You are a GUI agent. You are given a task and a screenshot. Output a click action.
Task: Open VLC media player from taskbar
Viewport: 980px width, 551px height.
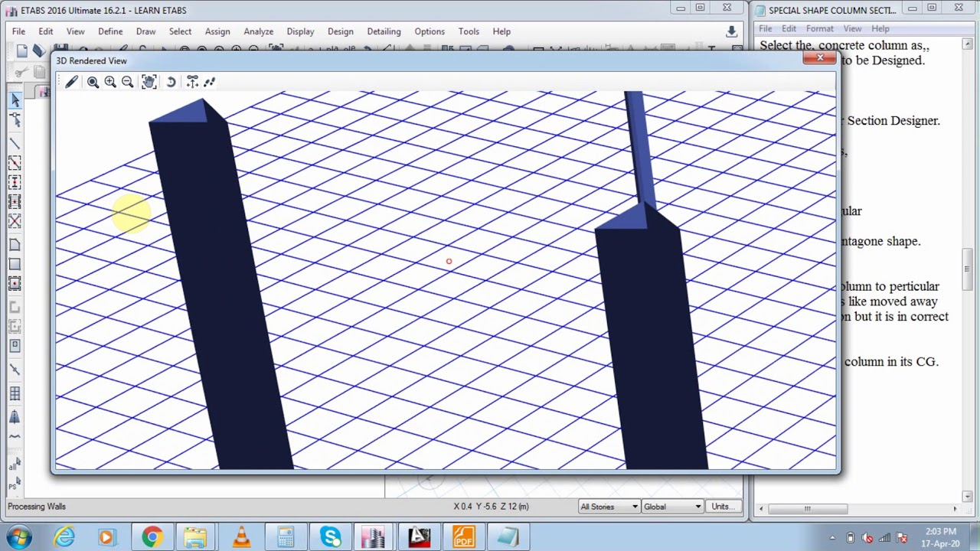(241, 537)
